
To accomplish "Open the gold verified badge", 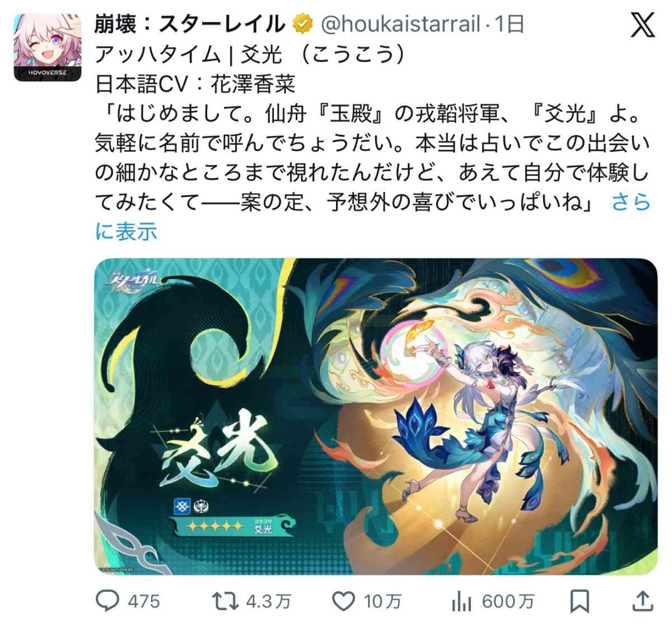I will tap(302, 24).
